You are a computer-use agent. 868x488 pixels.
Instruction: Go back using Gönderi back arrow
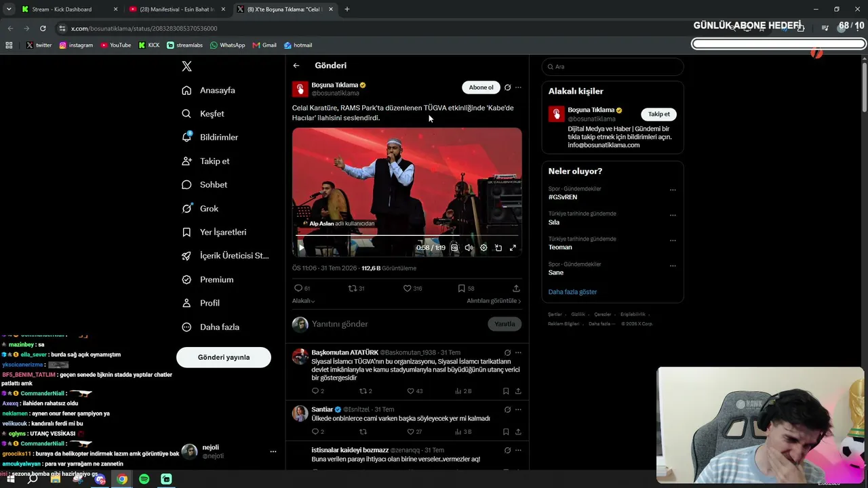click(x=296, y=66)
